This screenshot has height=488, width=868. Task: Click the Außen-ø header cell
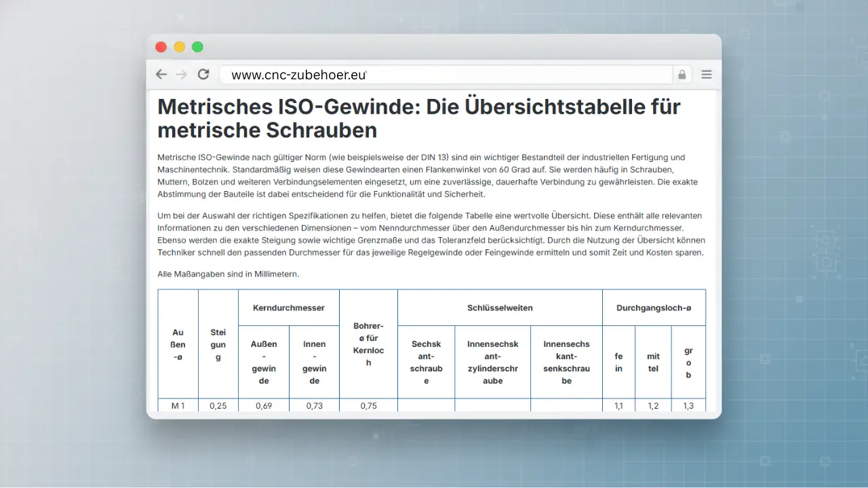click(x=178, y=344)
